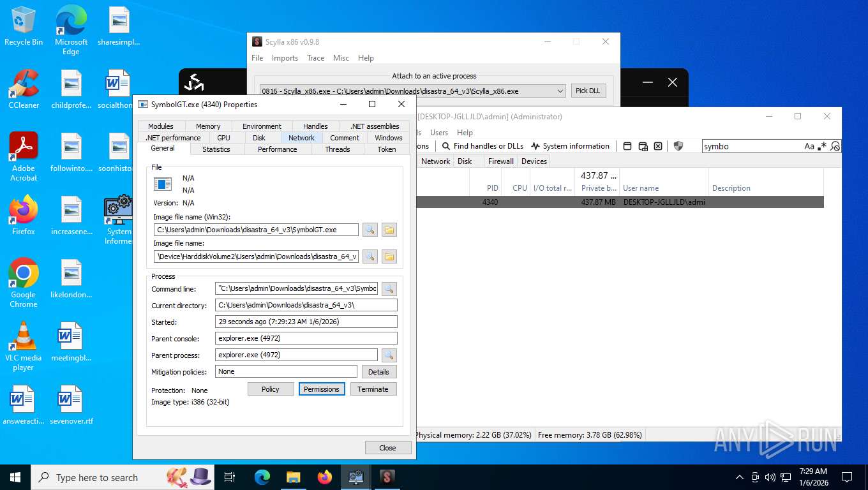868x490 pixels.
Task: Click the SymbolGT file icon in File group
Action: (x=163, y=184)
